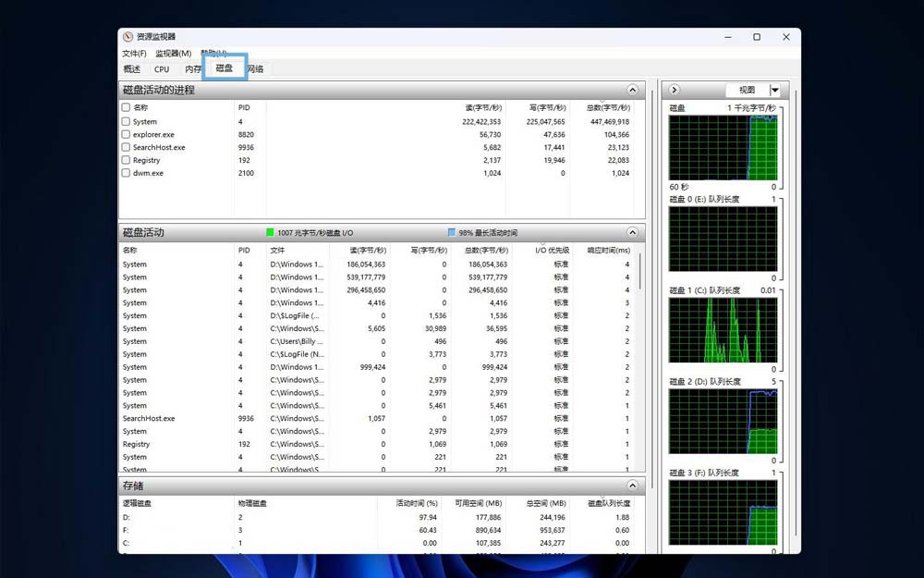Sort processes by 总数(字节/秒) column

click(x=608, y=108)
